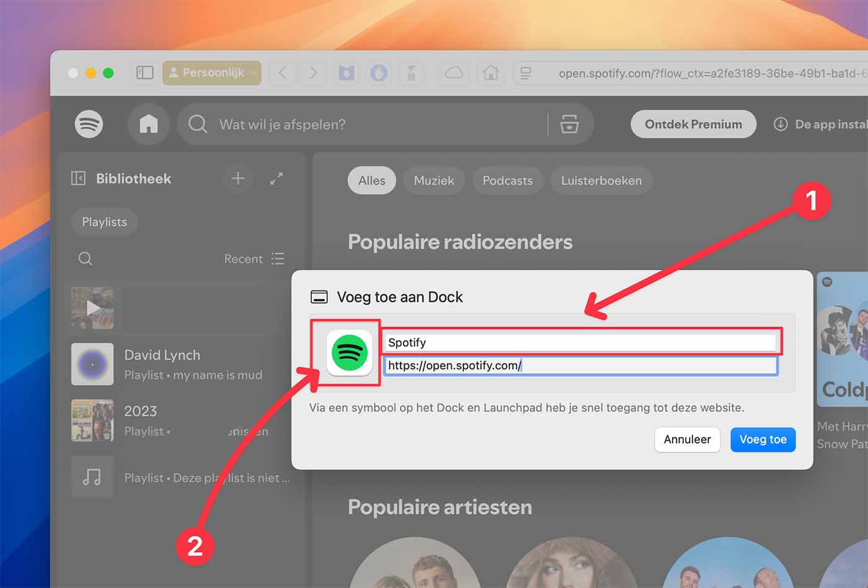Open the Recent sort dropdown
Screen dimensions: 868x588
pos(254,258)
